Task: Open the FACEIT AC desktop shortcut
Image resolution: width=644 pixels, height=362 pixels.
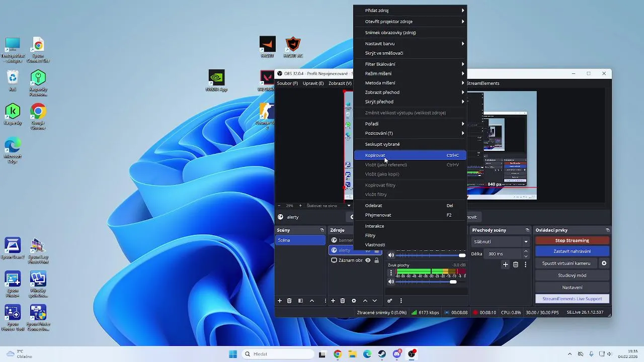Action: coord(293,47)
